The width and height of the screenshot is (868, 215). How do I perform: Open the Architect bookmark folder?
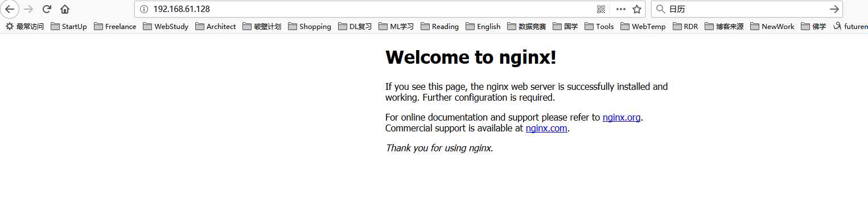[215, 26]
